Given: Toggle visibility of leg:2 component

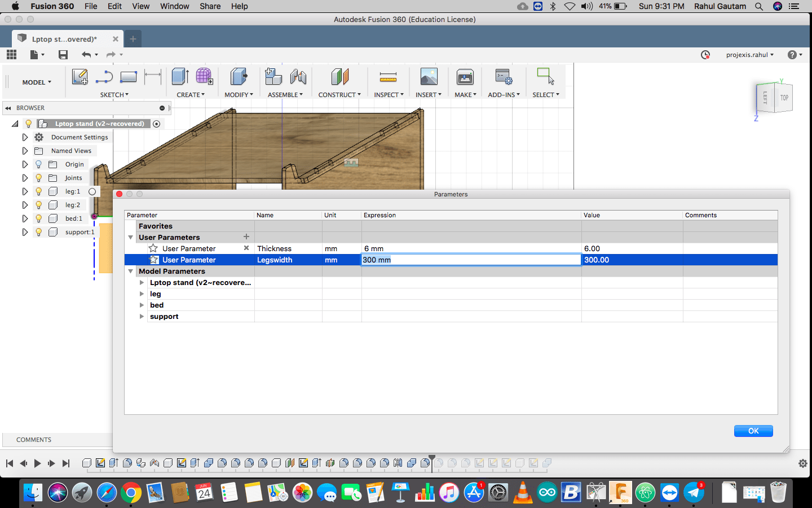Looking at the screenshot, I should (38, 205).
